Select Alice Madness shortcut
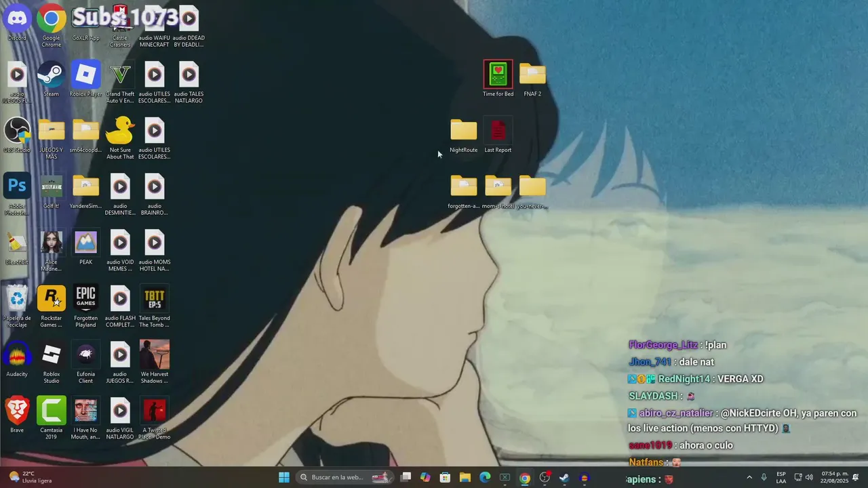The width and height of the screenshot is (868, 488). (52, 251)
